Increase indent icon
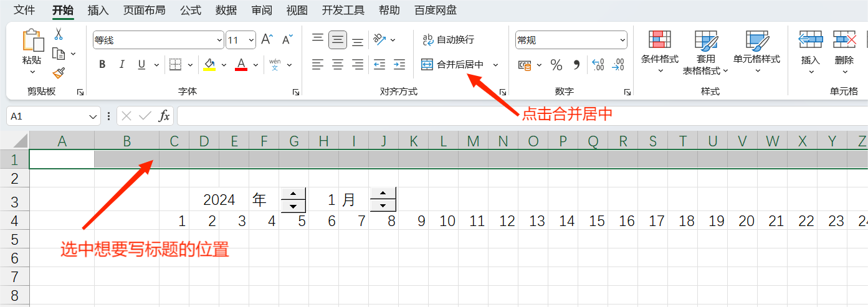Screen dimensions: 868x307 click(x=399, y=64)
